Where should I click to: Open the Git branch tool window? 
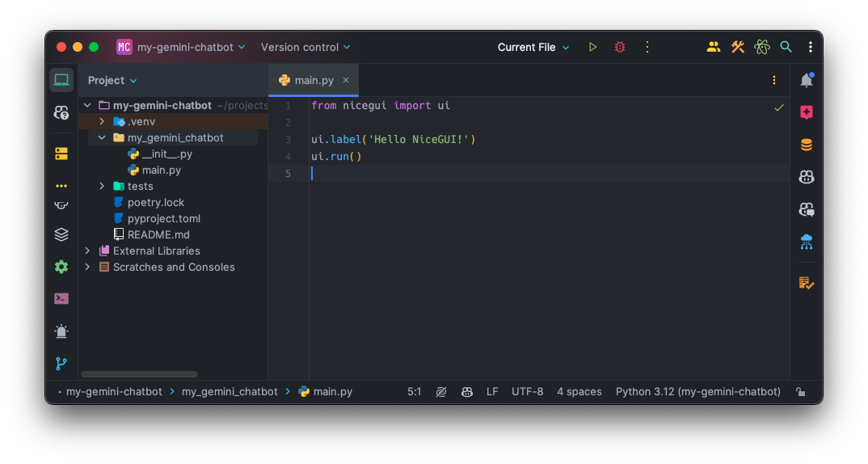point(61,364)
